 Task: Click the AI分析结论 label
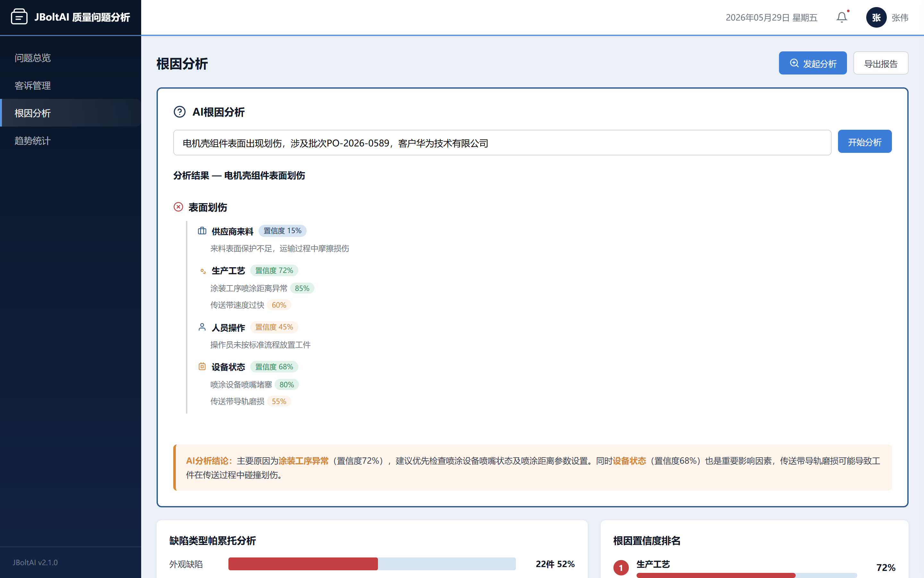(x=209, y=461)
